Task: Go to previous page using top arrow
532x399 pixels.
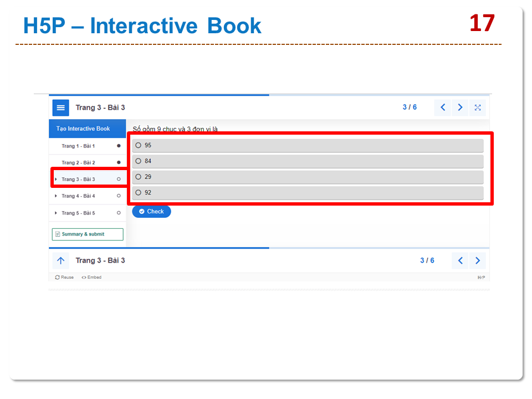Action: pyautogui.click(x=442, y=108)
